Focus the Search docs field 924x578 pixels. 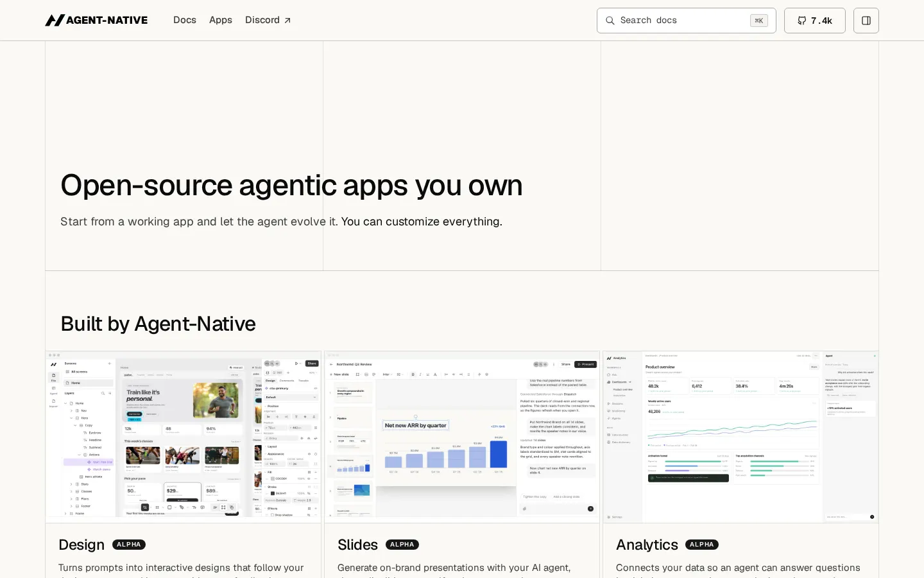pos(686,21)
